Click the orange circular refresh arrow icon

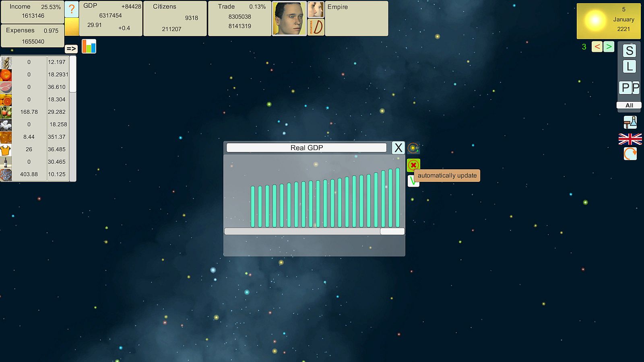pyautogui.click(x=630, y=154)
